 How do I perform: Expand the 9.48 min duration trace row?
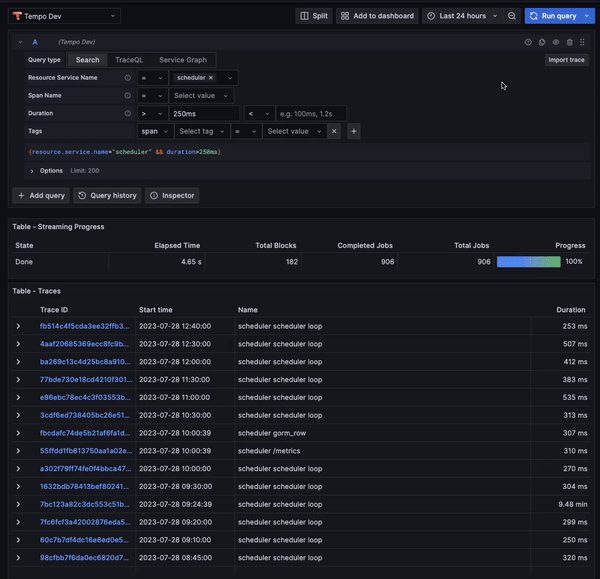(18, 504)
